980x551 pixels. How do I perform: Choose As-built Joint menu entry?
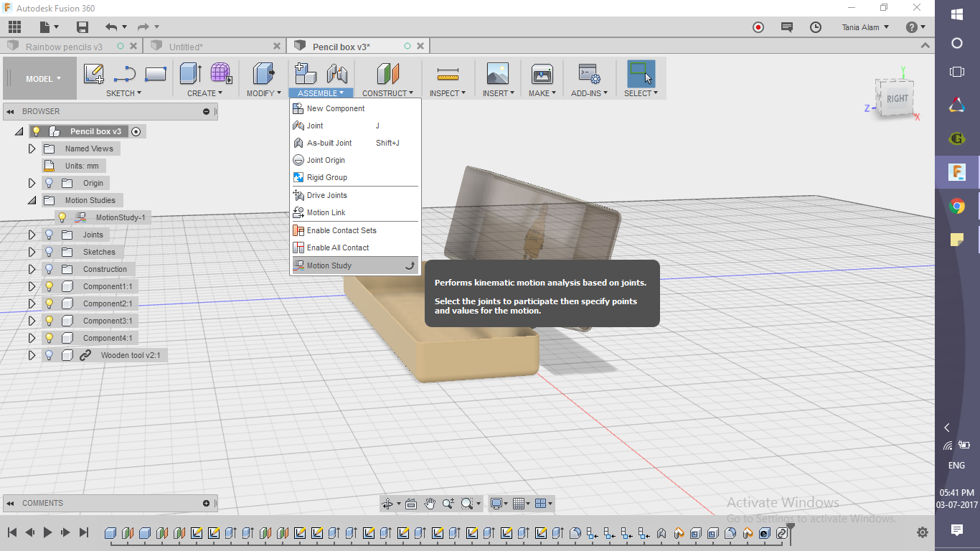[x=355, y=143]
